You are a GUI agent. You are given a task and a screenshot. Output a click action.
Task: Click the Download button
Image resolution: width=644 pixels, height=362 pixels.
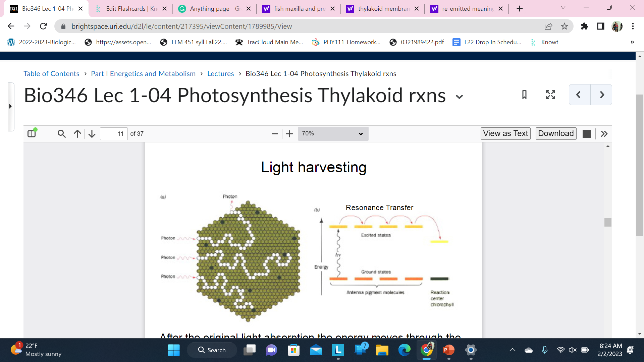point(556,133)
